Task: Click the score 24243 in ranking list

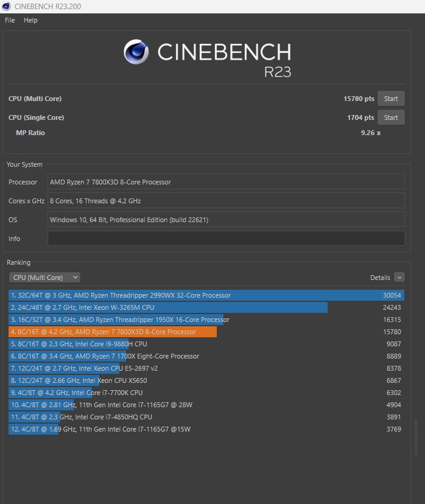Action: point(392,307)
